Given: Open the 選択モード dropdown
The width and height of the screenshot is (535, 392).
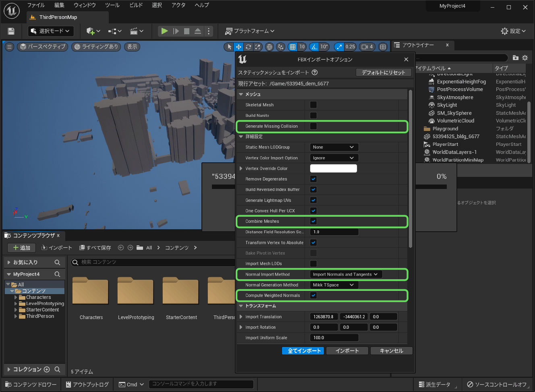Looking at the screenshot, I should (x=51, y=31).
